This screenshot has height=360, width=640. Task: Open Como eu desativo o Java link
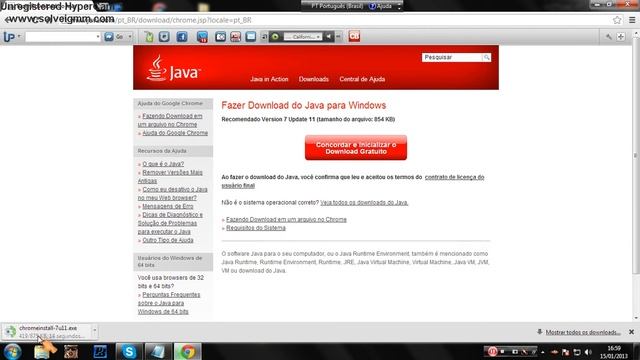[173, 193]
